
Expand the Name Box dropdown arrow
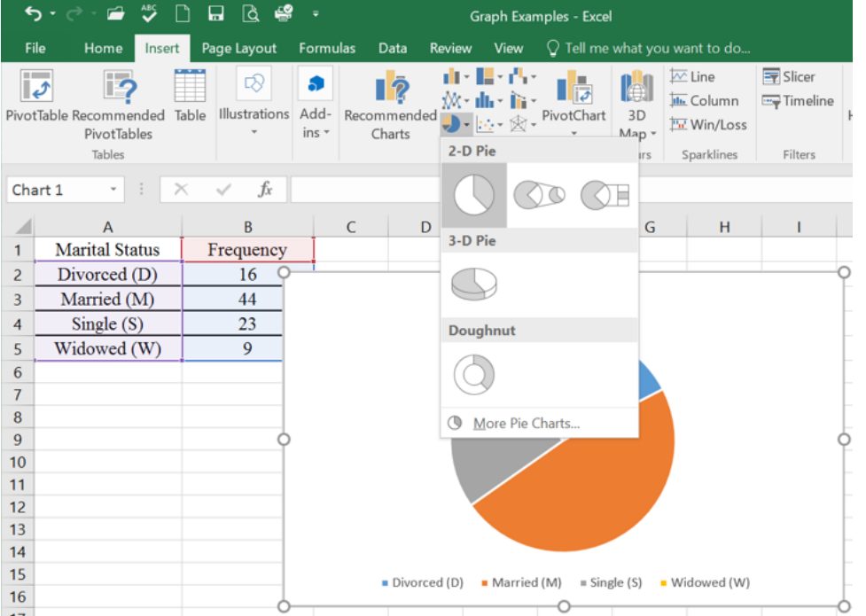pyautogui.click(x=113, y=190)
